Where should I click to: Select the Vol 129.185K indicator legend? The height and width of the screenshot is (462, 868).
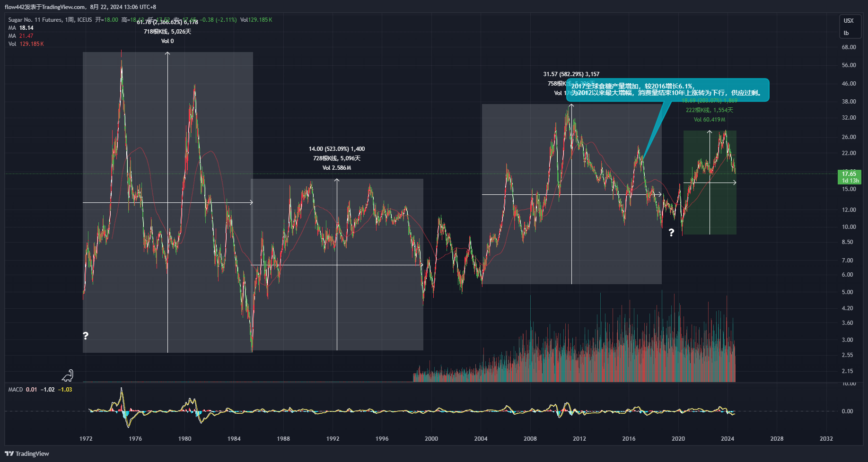[26, 44]
